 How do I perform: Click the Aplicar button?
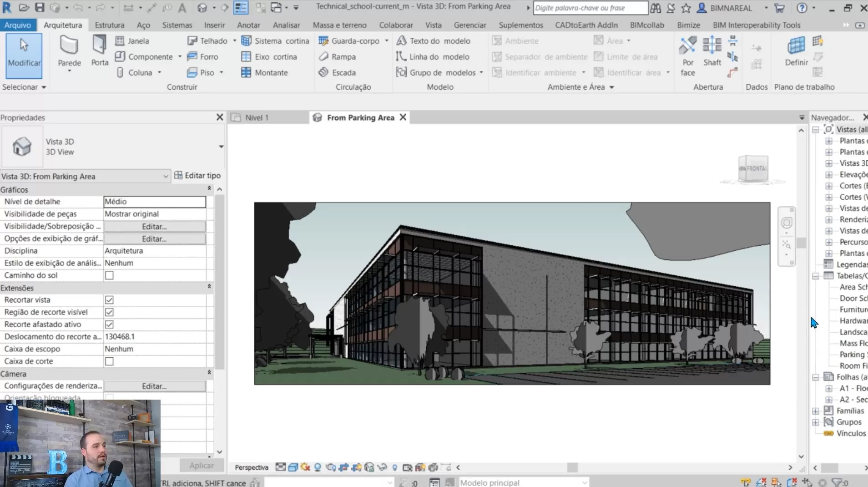pyautogui.click(x=202, y=465)
